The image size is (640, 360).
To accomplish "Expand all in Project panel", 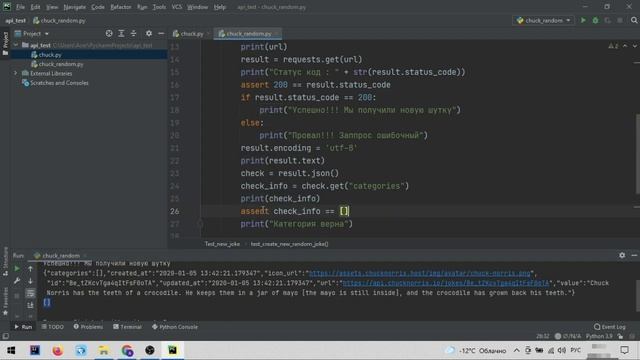I will (121, 33).
